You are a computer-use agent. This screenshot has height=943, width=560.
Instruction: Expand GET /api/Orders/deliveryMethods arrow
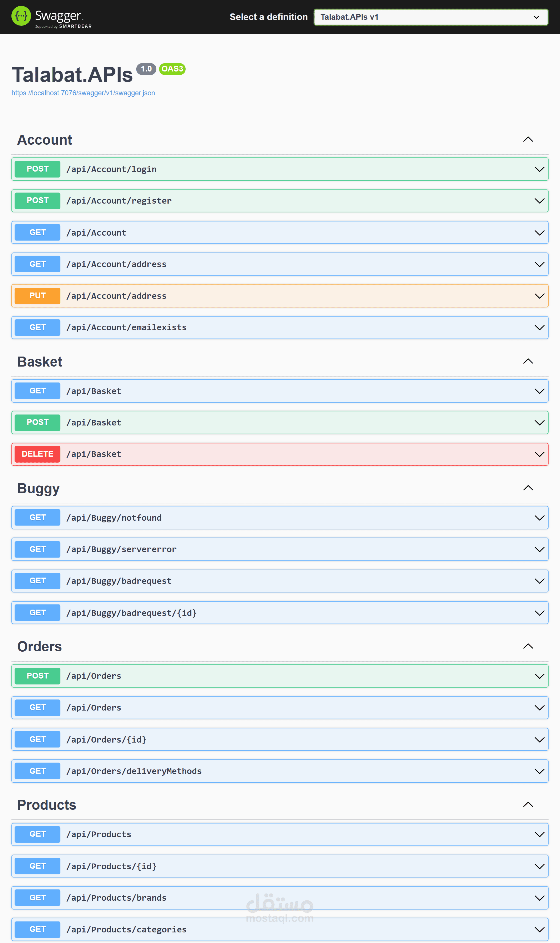(539, 771)
